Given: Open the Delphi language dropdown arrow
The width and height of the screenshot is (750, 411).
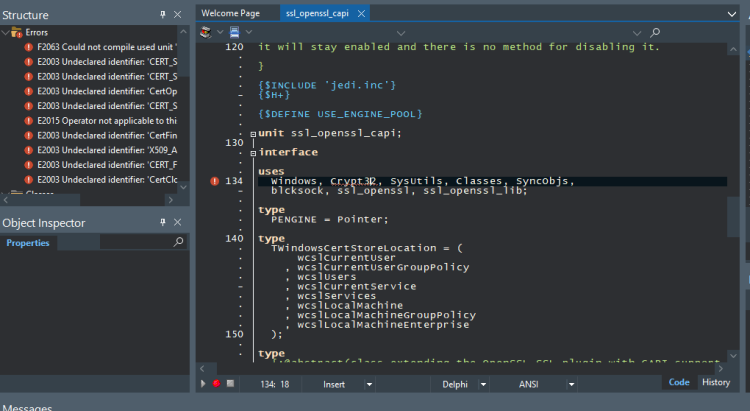Looking at the screenshot, I should point(483,384).
